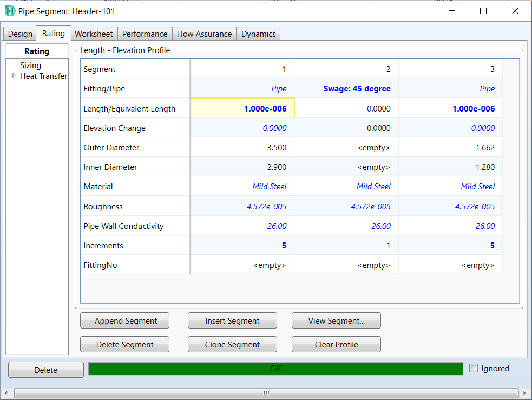Open View Segment dialog
The height and width of the screenshot is (400, 532).
(x=336, y=320)
